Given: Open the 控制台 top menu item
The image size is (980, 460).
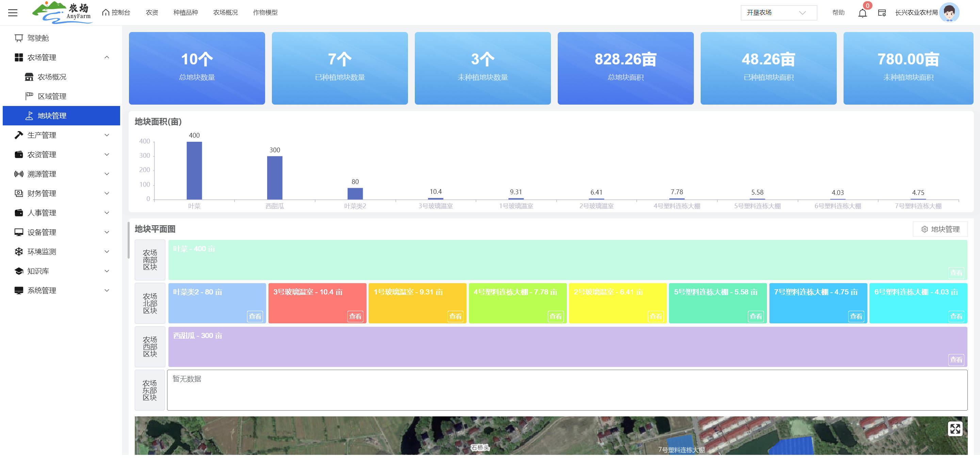Looking at the screenshot, I should (x=116, y=13).
